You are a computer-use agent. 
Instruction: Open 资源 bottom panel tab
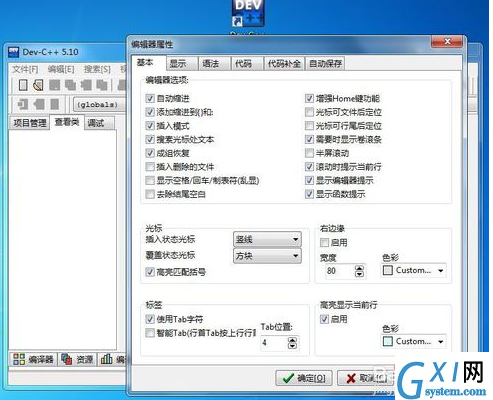[77, 359]
